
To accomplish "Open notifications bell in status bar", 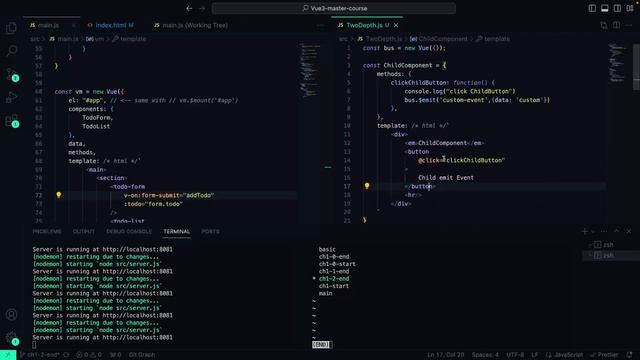I will 629,355.
